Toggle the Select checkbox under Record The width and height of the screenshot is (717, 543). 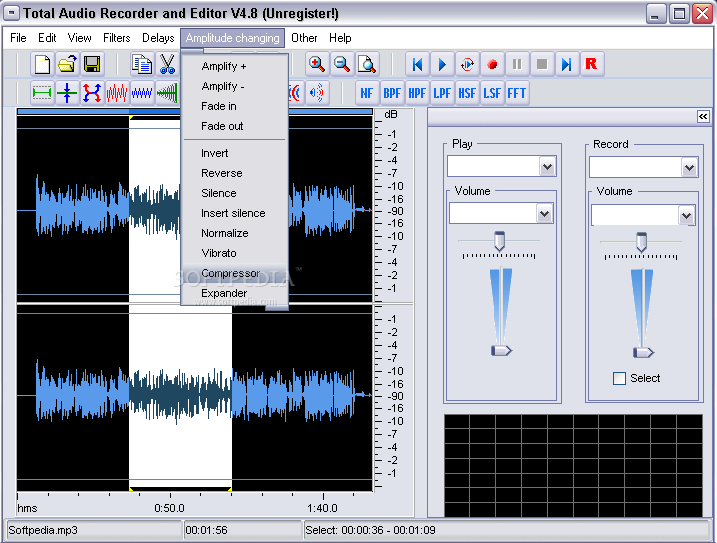coord(619,378)
